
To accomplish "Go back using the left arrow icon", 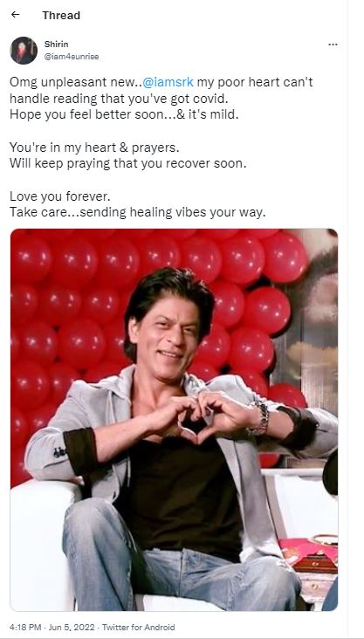I will 16,15.
